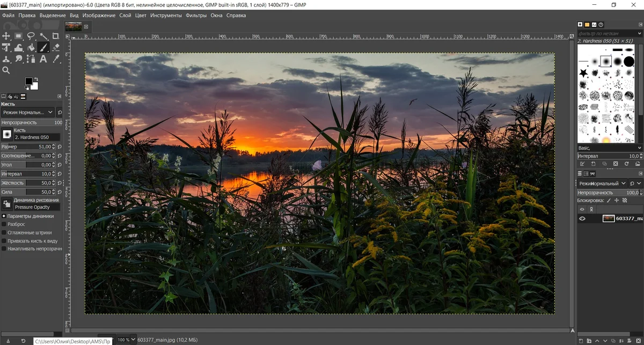Open the Basic brush group dropdown
The image size is (644, 345).
point(610,148)
